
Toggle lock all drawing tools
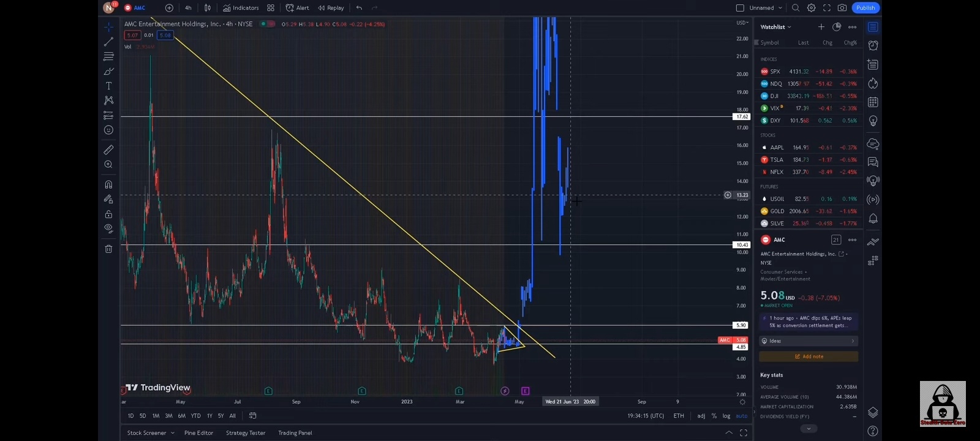click(108, 214)
